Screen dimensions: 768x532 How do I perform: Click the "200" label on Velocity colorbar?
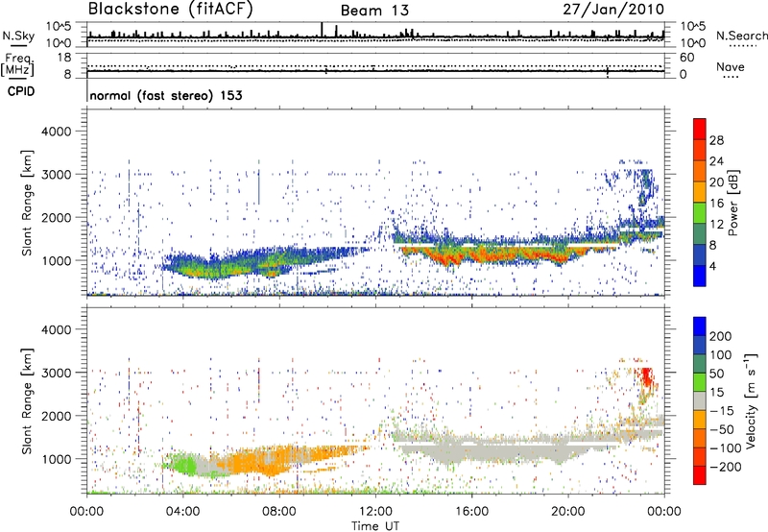pyautogui.click(x=721, y=336)
